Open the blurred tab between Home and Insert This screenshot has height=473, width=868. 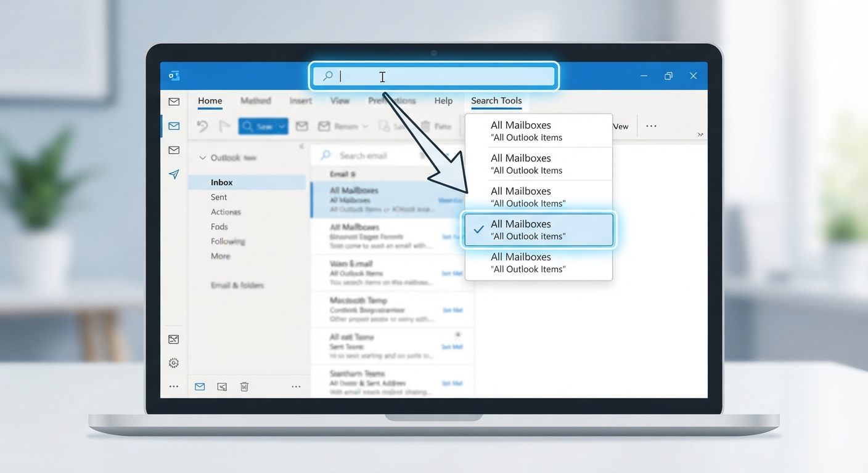(256, 101)
